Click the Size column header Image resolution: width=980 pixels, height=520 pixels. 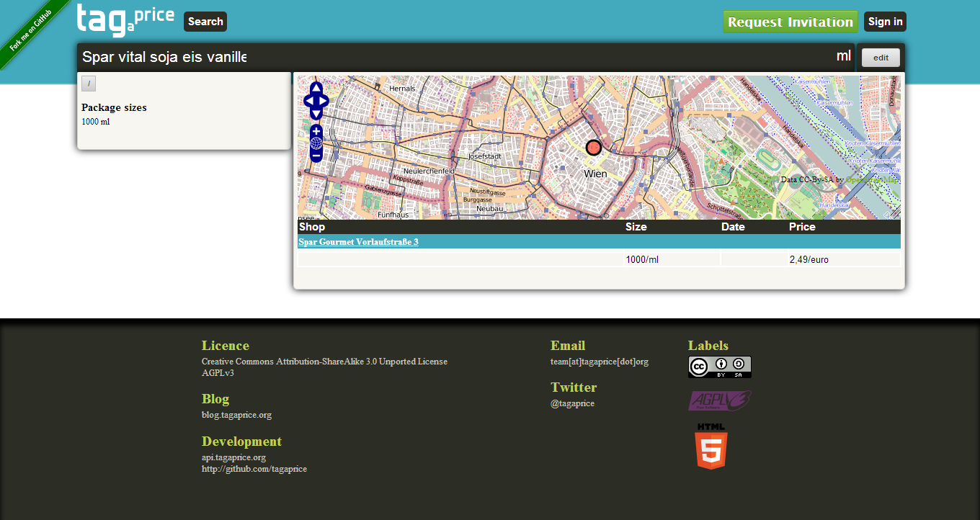636,227
